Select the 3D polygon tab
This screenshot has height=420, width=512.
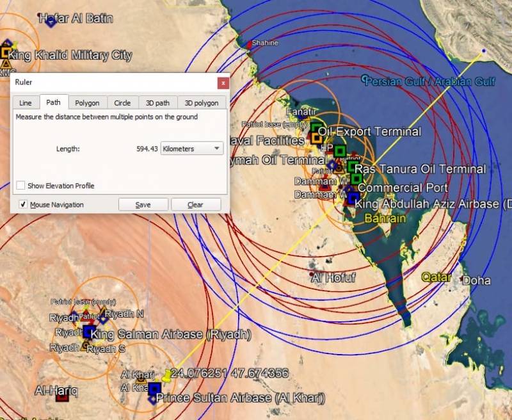point(202,103)
